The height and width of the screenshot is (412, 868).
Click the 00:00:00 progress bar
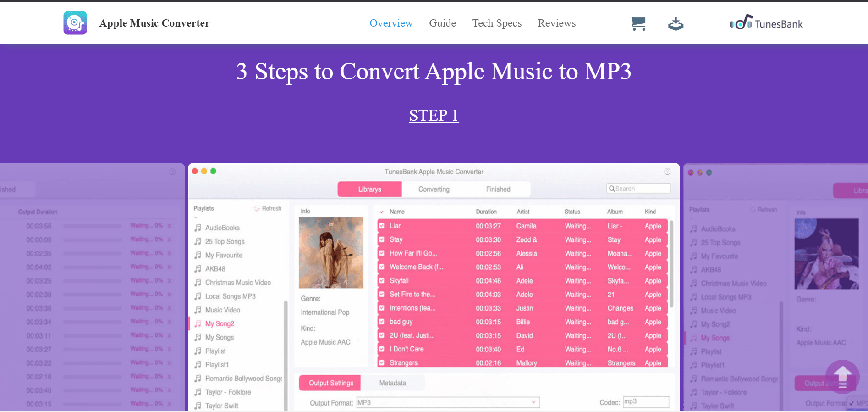93,240
